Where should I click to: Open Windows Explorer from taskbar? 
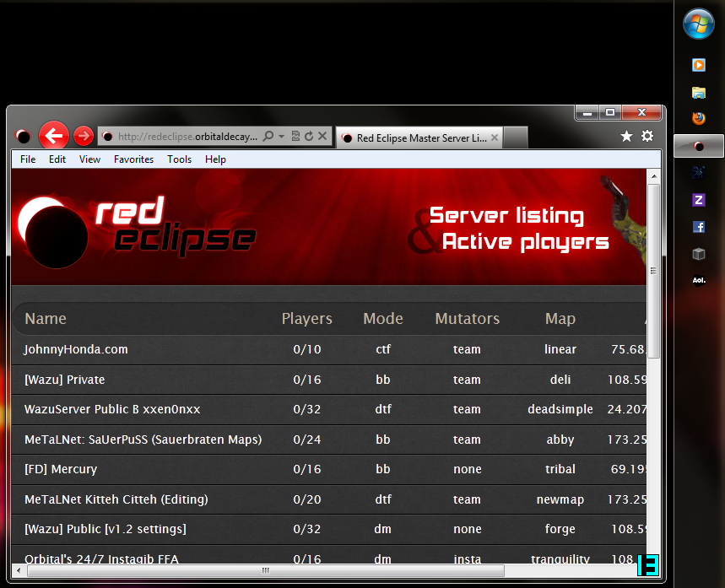coord(699,93)
